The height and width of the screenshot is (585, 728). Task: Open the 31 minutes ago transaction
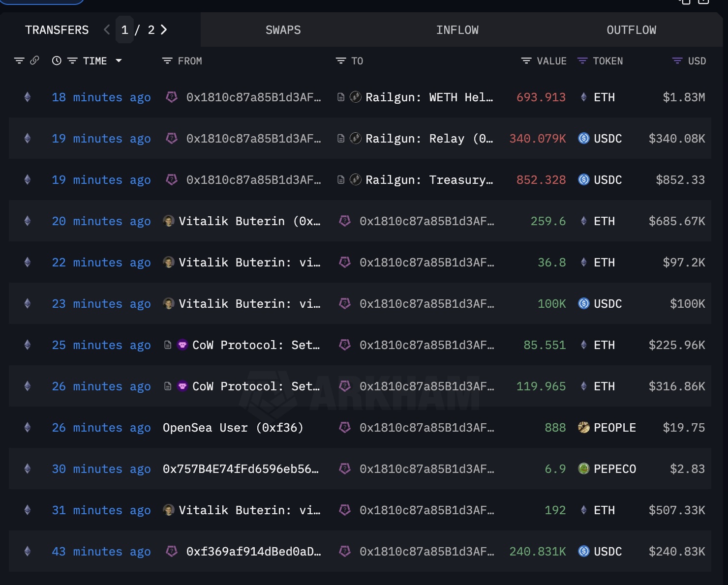101,510
